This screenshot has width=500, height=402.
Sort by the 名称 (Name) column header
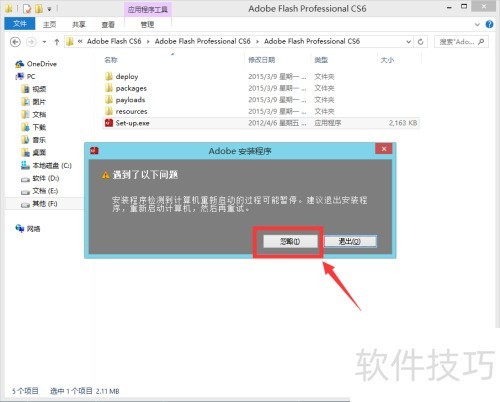pyautogui.click(x=111, y=60)
